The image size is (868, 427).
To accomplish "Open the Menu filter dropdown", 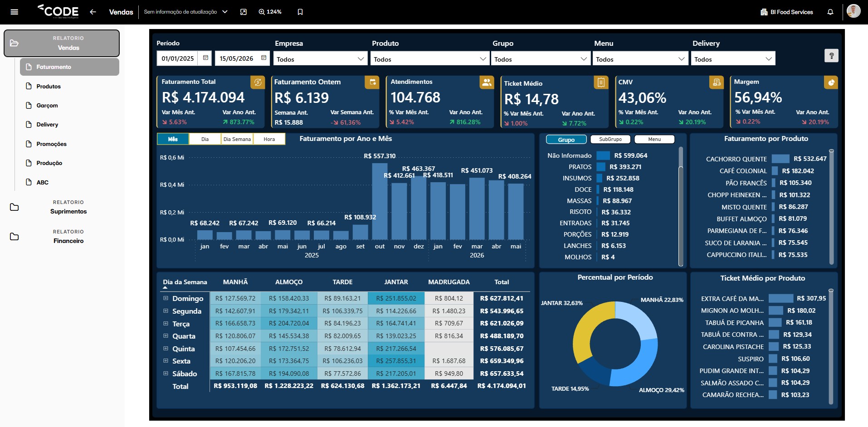I will click(640, 59).
